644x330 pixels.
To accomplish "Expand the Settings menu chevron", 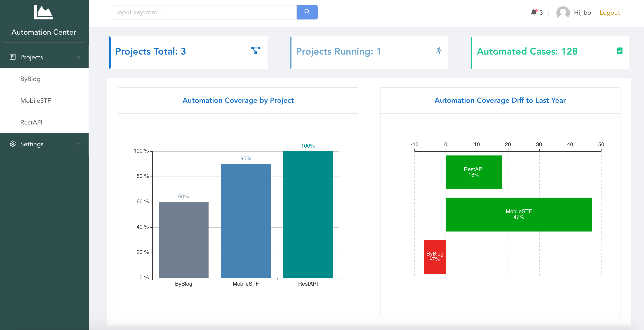I will 78,144.
